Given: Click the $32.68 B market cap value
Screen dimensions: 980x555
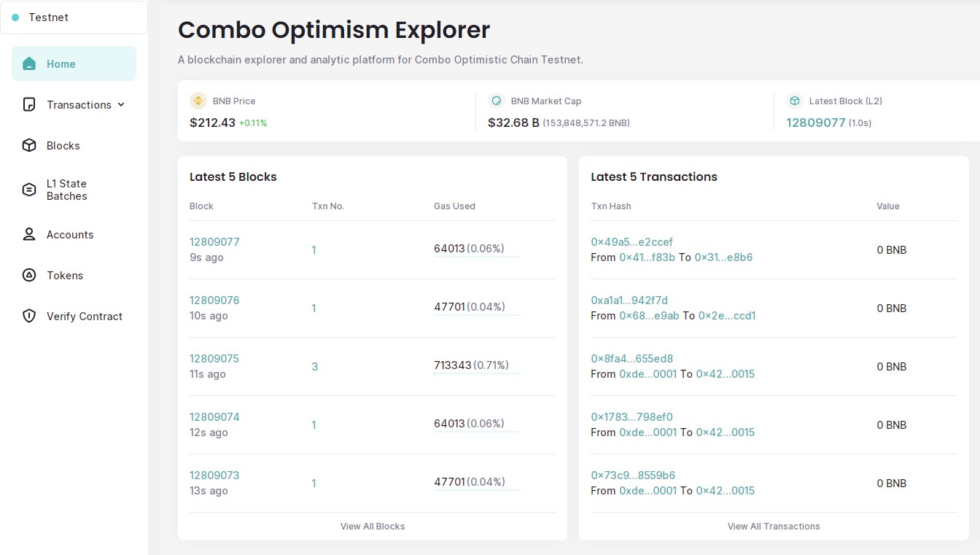Looking at the screenshot, I should 513,123.
